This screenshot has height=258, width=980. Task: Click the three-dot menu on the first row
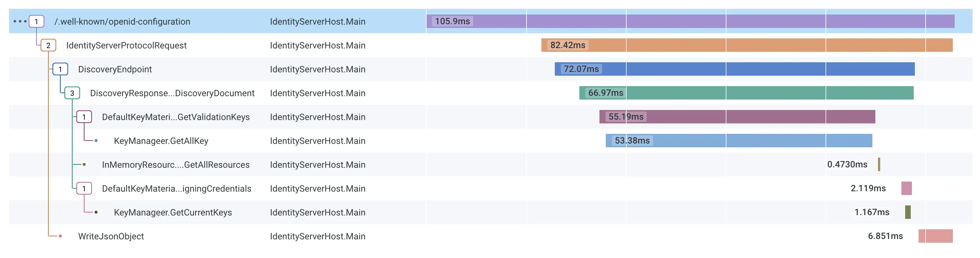20,21
